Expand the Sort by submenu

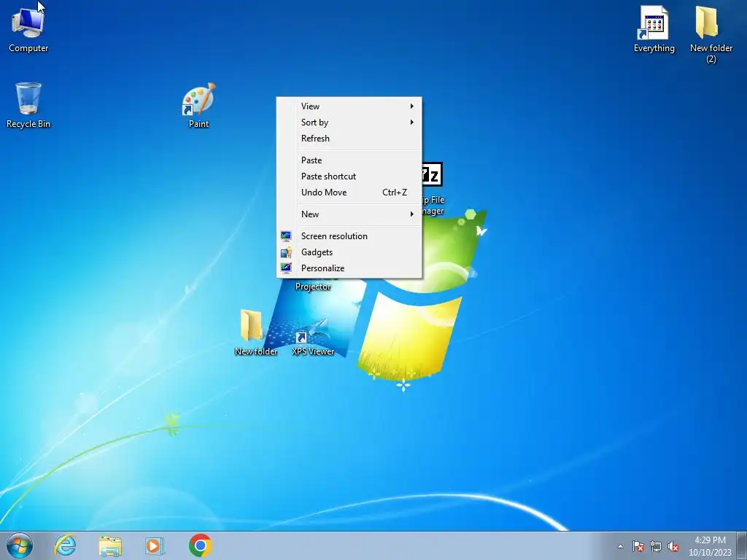349,122
